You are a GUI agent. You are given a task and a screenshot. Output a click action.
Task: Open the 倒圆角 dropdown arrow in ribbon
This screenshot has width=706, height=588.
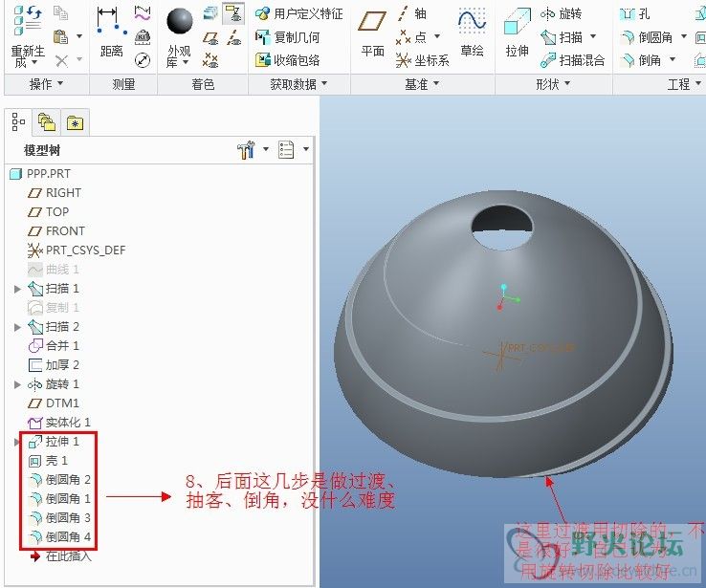pyautogui.click(x=683, y=36)
